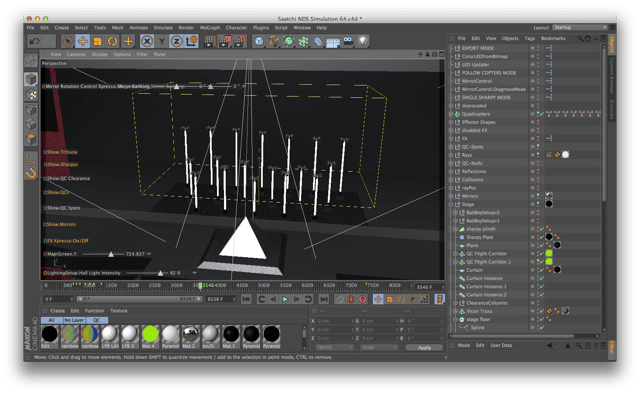Open the Floor environment icon

coord(333,42)
